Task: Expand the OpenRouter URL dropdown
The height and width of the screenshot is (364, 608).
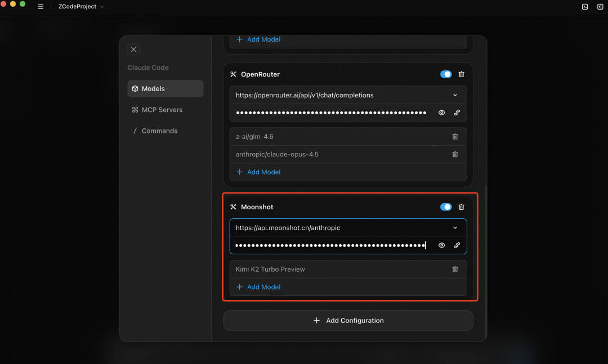Action: 455,96
